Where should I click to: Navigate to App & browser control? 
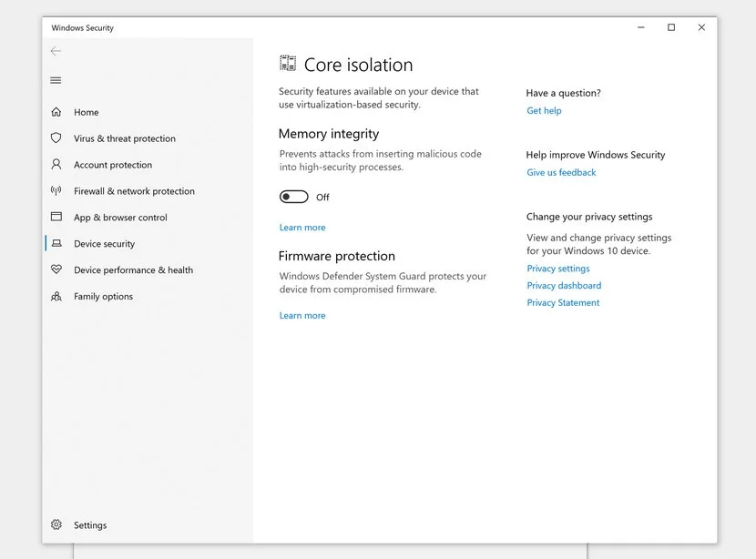coord(120,218)
